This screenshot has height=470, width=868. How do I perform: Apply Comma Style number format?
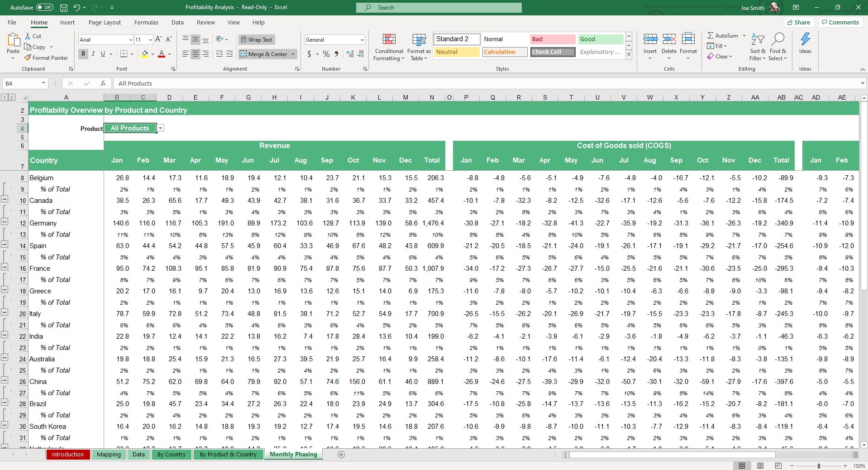[336, 54]
